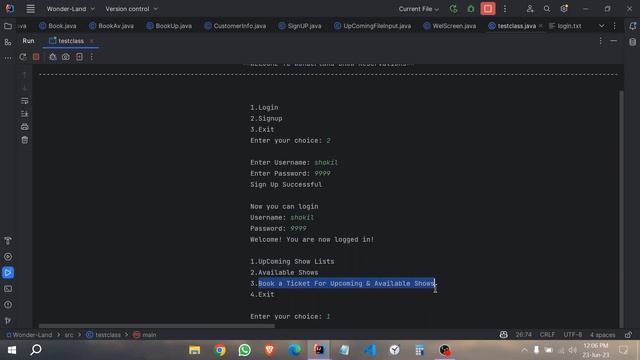Image resolution: width=640 pixels, height=360 pixels.
Task: Click the CRLF line separator indicator
Action: pyautogui.click(x=547, y=335)
